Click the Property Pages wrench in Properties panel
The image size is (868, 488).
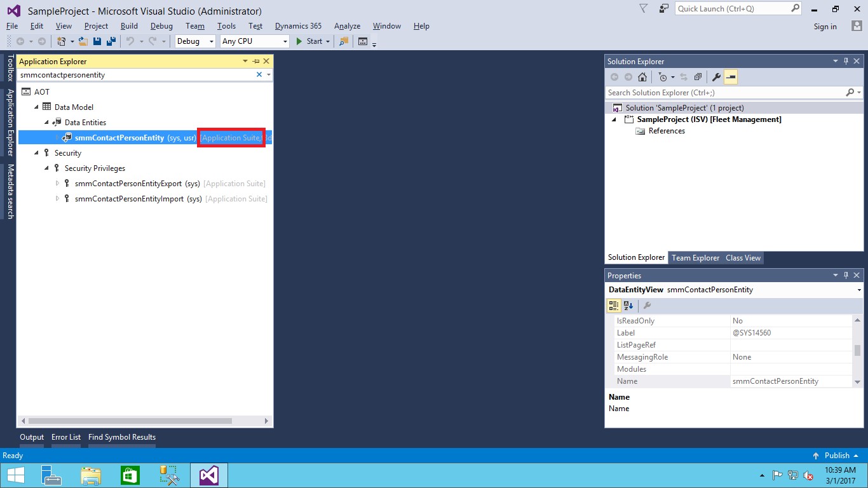(x=648, y=306)
